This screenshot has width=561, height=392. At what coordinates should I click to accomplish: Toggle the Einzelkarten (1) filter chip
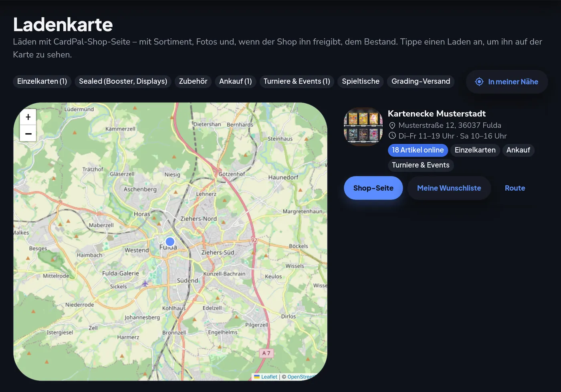[42, 81]
